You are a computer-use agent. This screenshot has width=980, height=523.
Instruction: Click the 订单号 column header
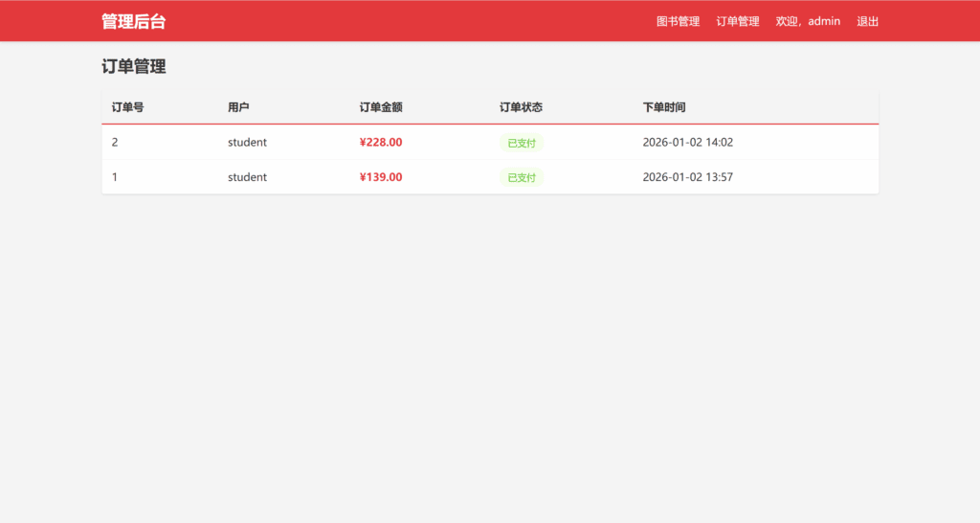pos(127,107)
